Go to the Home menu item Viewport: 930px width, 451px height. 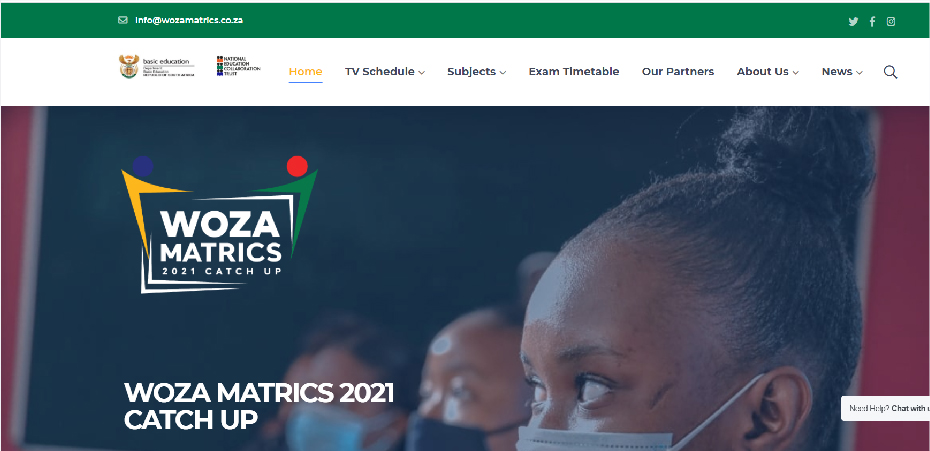point(305,71)
